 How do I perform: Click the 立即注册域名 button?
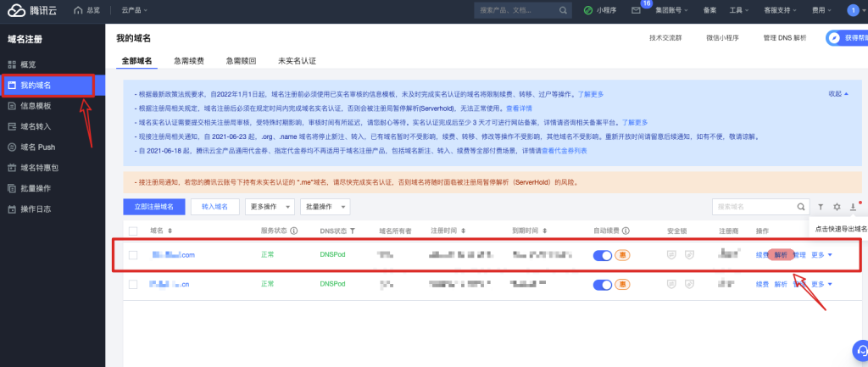pos(154,207)
